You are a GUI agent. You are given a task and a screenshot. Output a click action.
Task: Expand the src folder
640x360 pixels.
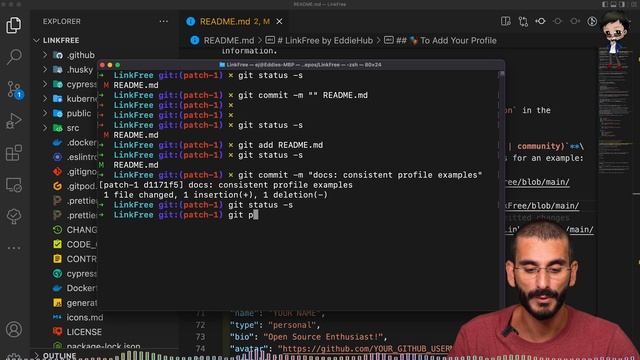click(x=73, y=128)
